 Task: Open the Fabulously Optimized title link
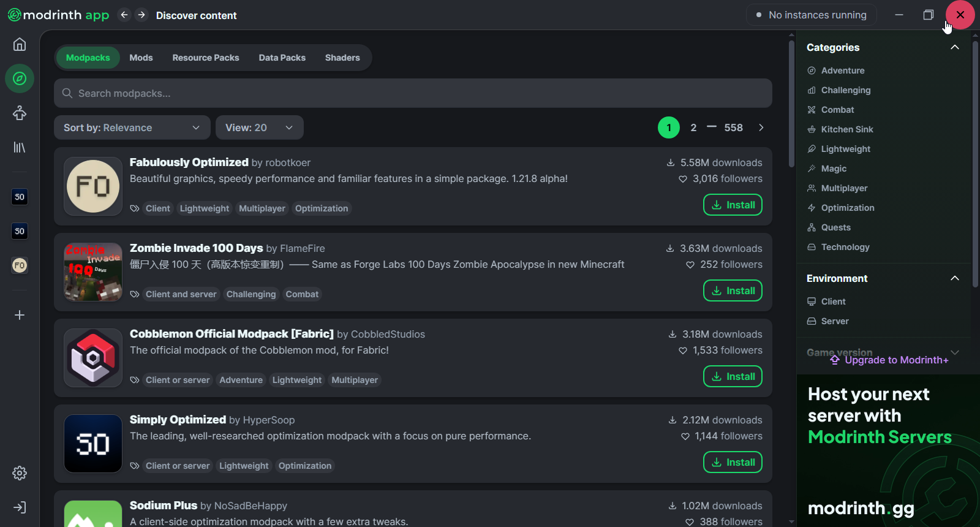point(189,162)
